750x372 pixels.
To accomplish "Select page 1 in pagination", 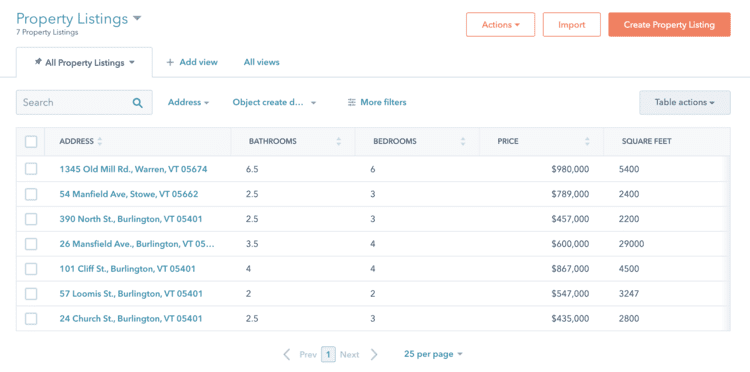I will 328,354.
